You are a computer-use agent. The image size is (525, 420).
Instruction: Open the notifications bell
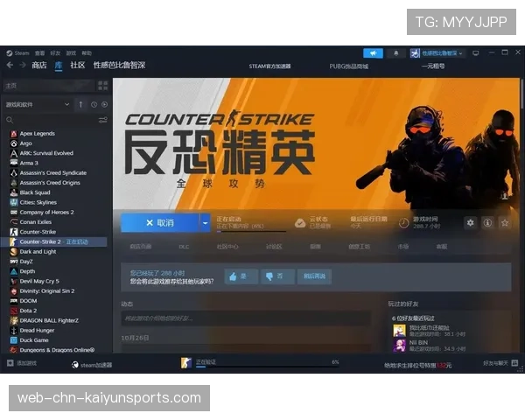pyautogui.click(x=396, y=53)
